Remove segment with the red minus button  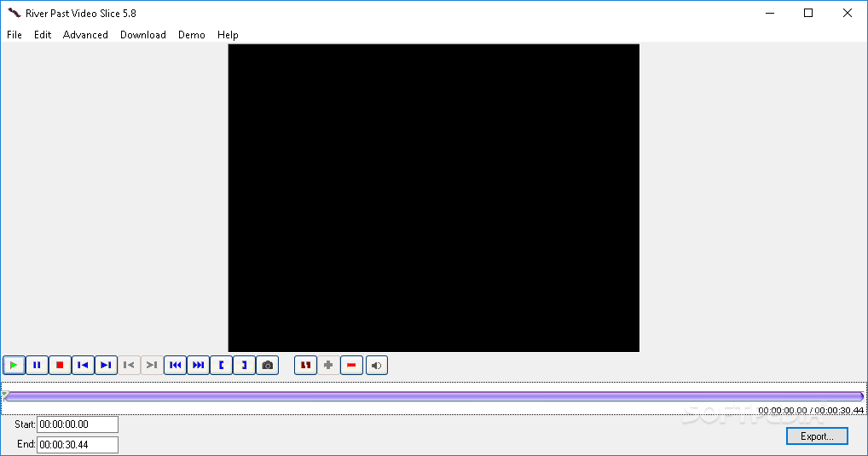tap(351, 366)
